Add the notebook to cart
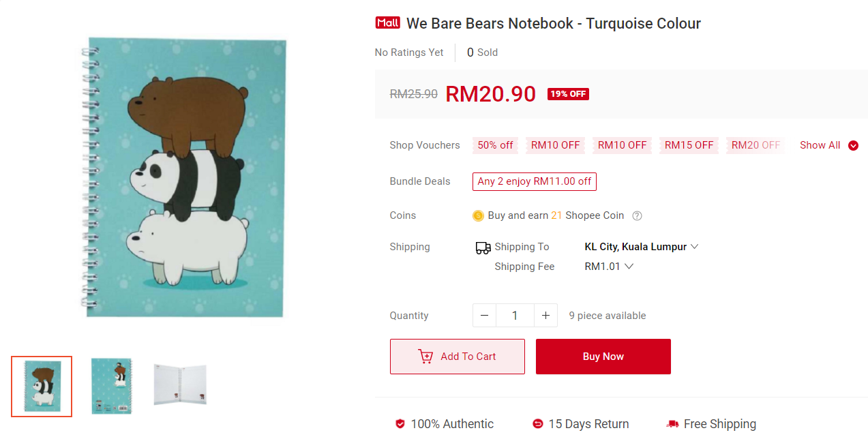868x437 pixels. pos(458,357)
